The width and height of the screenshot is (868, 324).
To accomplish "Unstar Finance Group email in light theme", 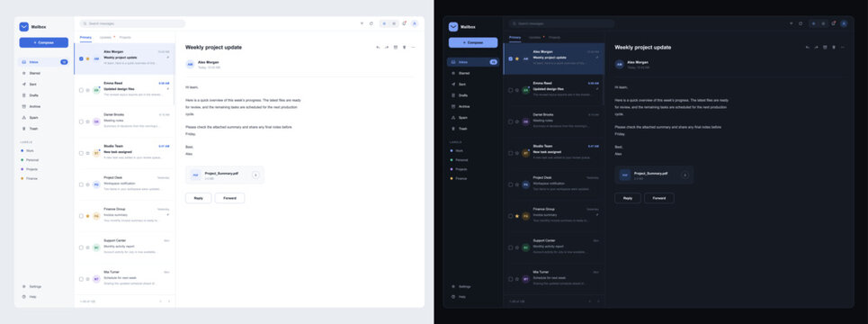I will tap(87, 216).
